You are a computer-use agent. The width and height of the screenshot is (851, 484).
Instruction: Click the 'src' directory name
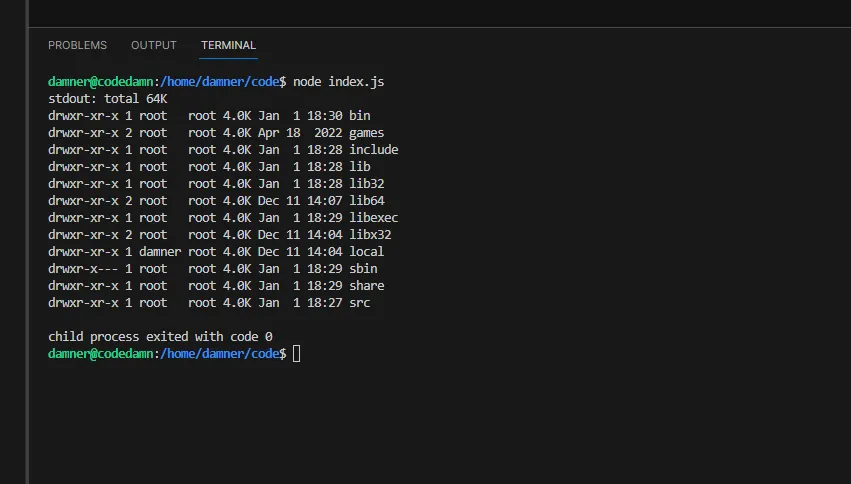(359, 303)
